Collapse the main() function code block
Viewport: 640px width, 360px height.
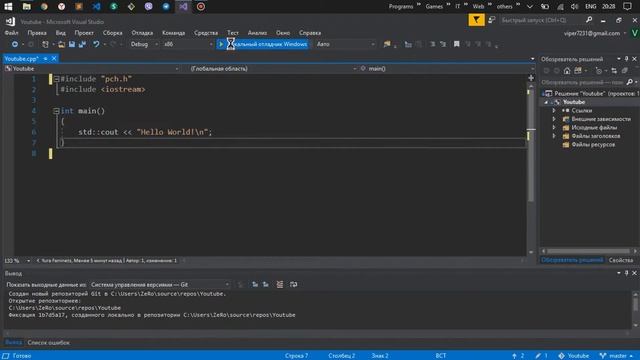click(x=56, y=111)
